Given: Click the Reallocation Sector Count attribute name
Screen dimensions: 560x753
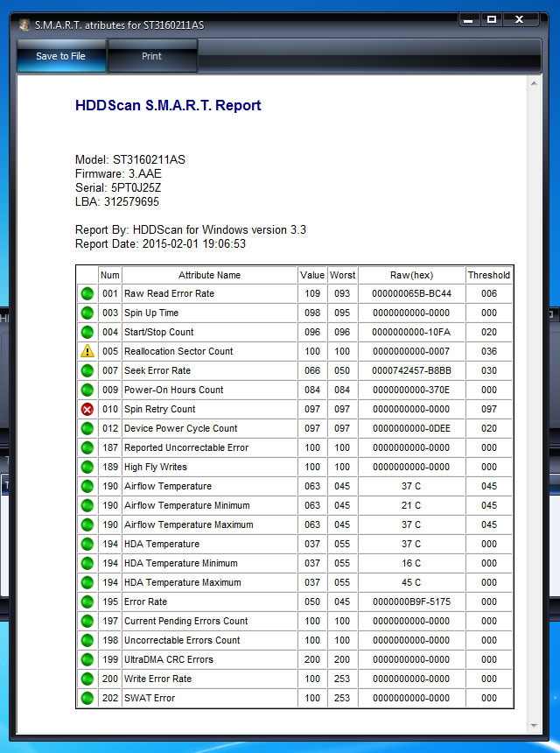Looking at the screenshot, I should tap(178, 351).
